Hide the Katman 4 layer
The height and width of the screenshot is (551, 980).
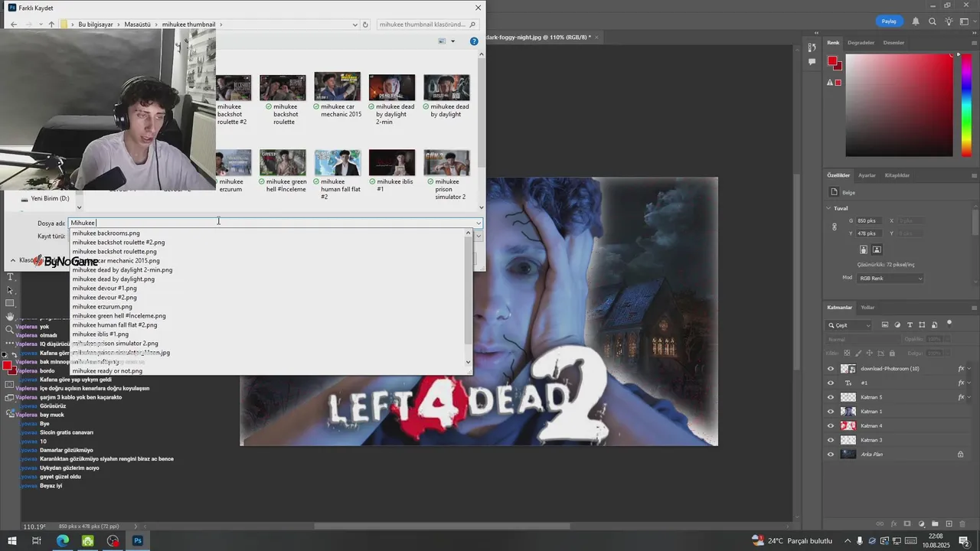click(831, 425)
